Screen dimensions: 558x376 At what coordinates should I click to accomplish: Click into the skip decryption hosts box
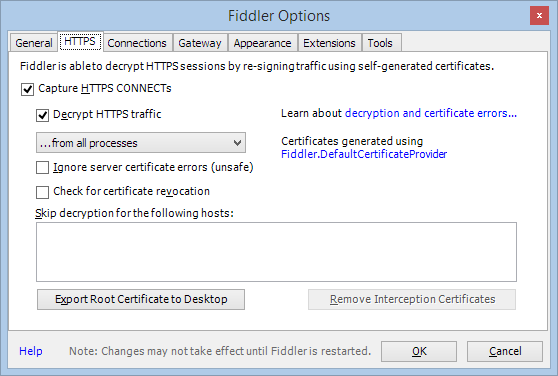(276, 252)
